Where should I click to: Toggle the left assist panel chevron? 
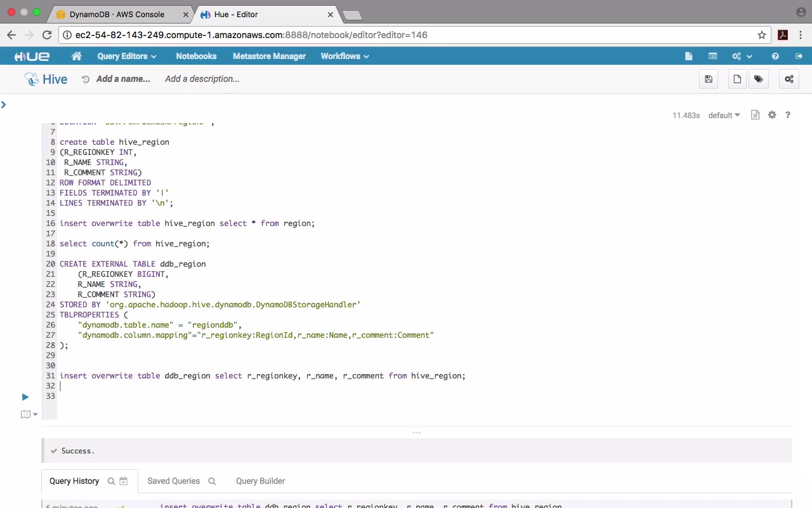tap(4, 105)
